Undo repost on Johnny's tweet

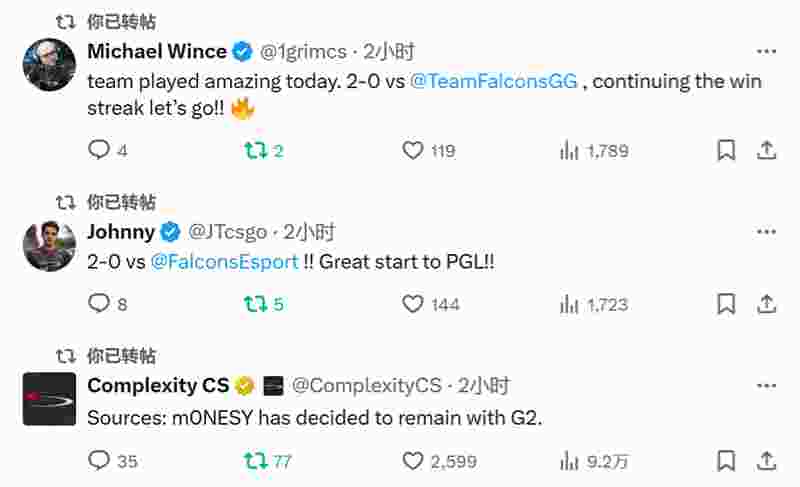(256, 304)
